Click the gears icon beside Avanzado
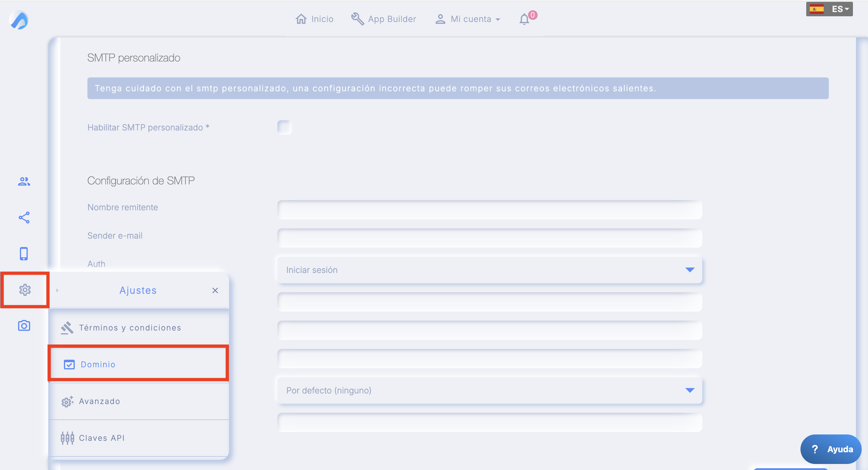The height and width of the screenshot is (470, 868). click(x=67, y=401)
